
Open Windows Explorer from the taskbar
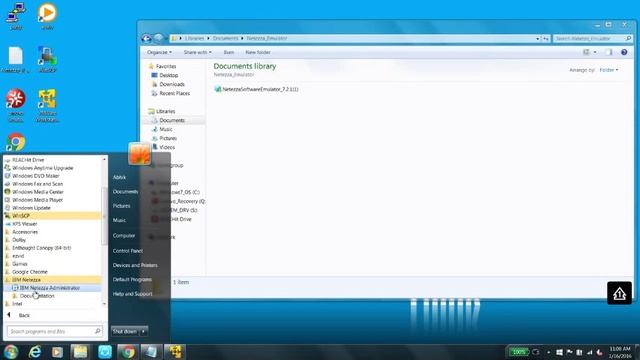point(80,351)
